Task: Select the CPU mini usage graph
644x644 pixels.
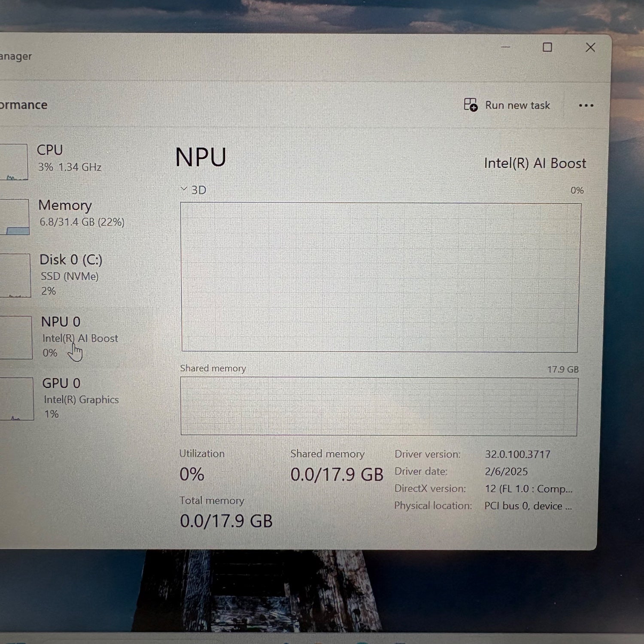Action: click(x=14, y=162)
